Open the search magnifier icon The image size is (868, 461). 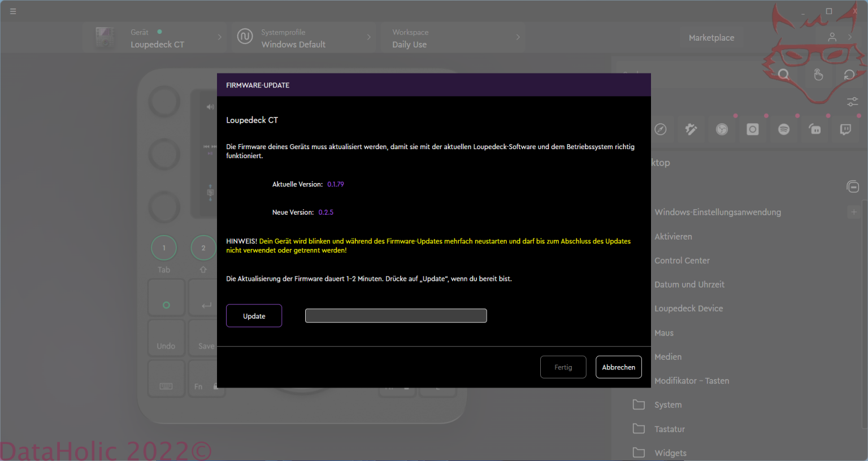[784, 75]
